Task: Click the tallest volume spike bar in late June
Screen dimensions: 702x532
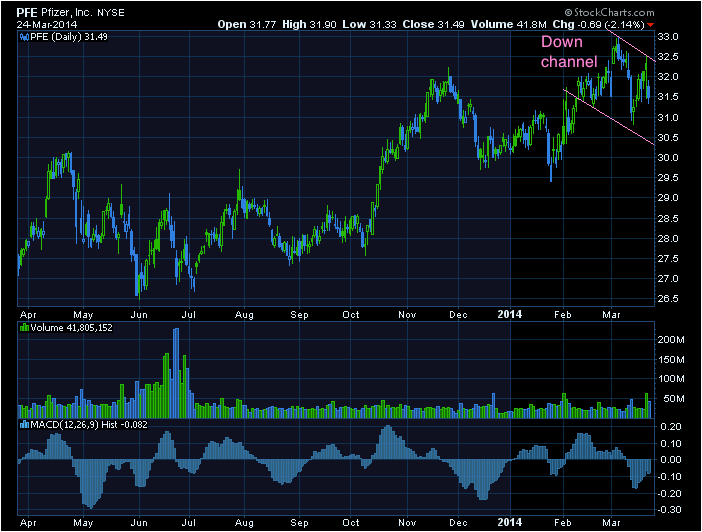Action: (176, 373)
